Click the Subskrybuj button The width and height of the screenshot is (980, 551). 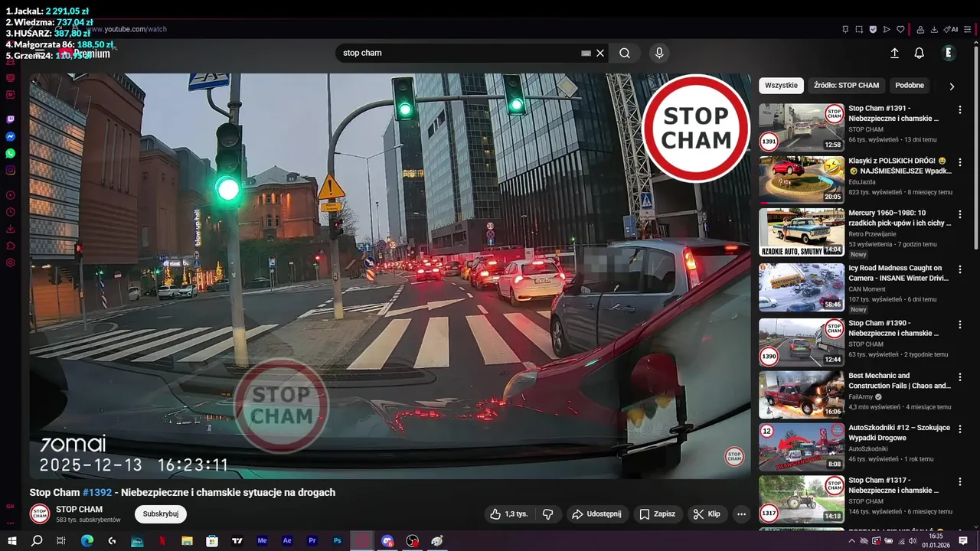tap(161, 514)
